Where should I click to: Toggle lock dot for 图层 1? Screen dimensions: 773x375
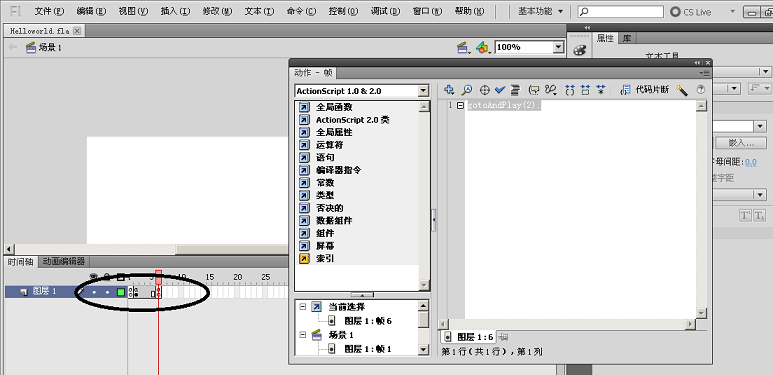(107, 292)
